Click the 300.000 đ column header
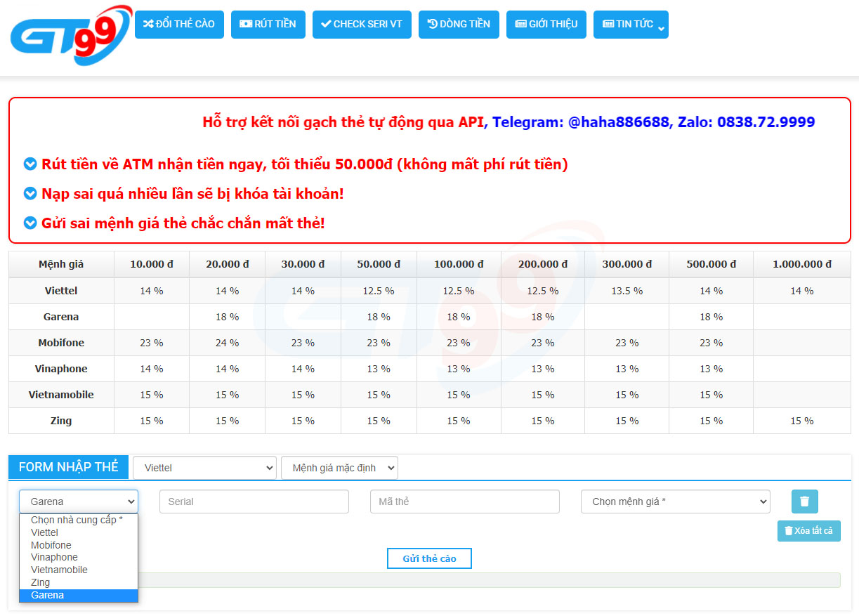This screenshot has width=859, height=616. click(627, 264)
